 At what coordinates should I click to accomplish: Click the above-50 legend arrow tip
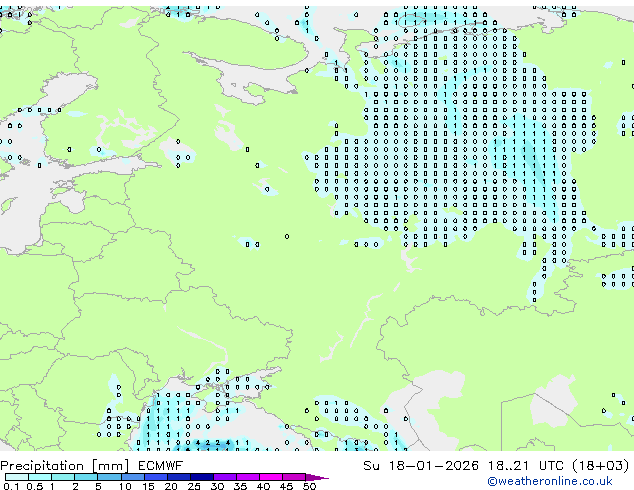317,477
